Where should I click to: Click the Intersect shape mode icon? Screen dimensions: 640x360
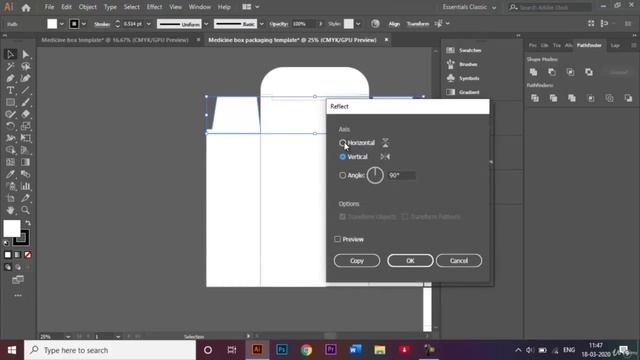click(570, 72)
